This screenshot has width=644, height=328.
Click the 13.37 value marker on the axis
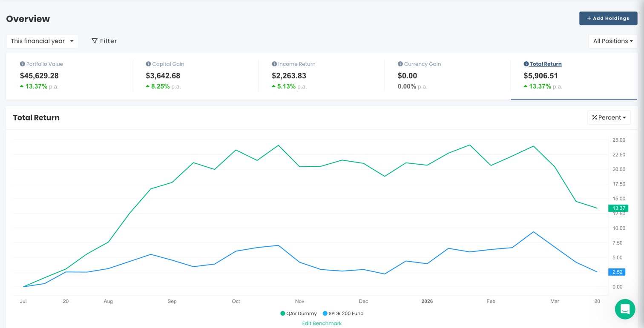pos(618,208)
